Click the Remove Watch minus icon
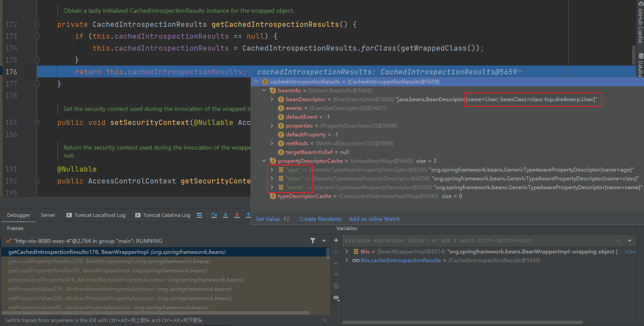Viewport: 644px width, 326px height. coord(336,252)
